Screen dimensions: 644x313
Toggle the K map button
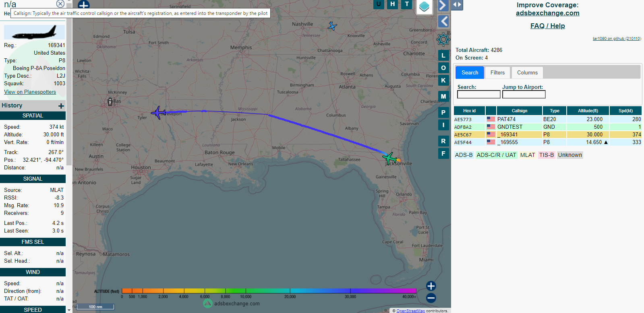pyautogui.click(x=443, y=80)
